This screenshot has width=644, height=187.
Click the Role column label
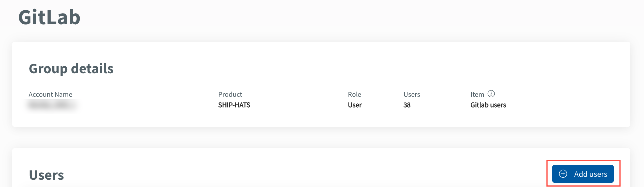[x=354, y=94]
